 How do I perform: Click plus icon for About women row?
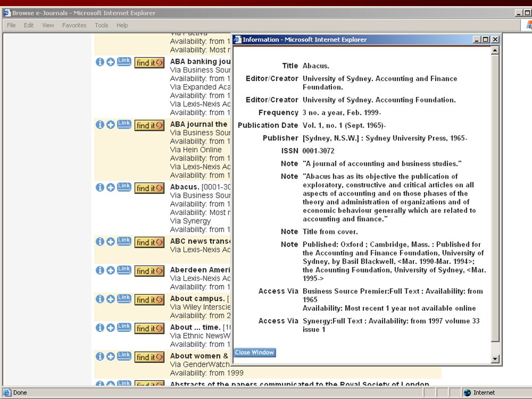(111, 356)
